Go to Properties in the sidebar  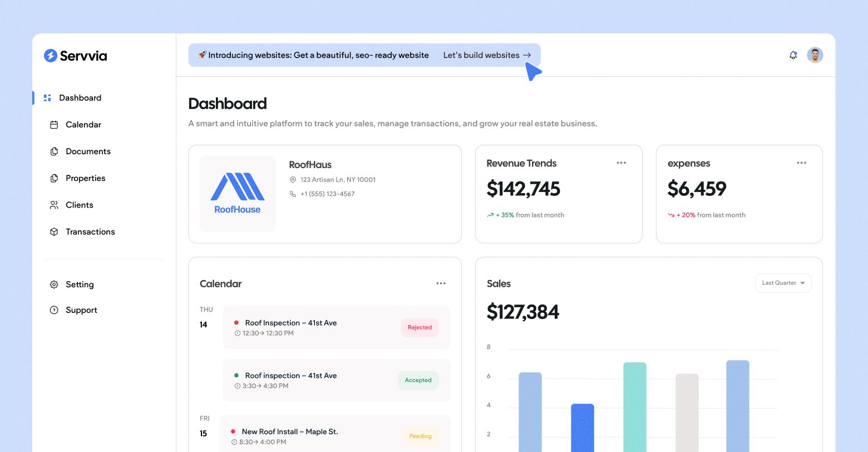point(85,178)
